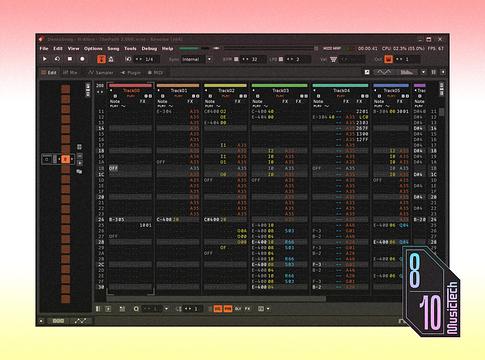Toggle the FX column button

pyautogui.click(x=247, y=309)
